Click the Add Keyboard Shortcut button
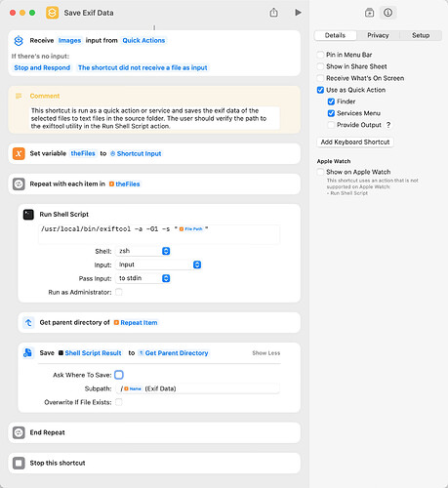 tap(355, 142)
